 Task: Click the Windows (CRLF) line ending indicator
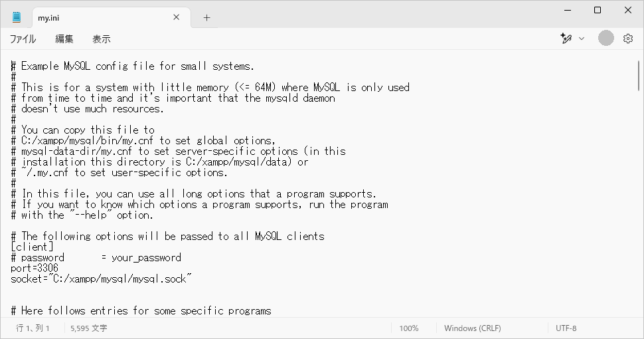coord(473,328)
